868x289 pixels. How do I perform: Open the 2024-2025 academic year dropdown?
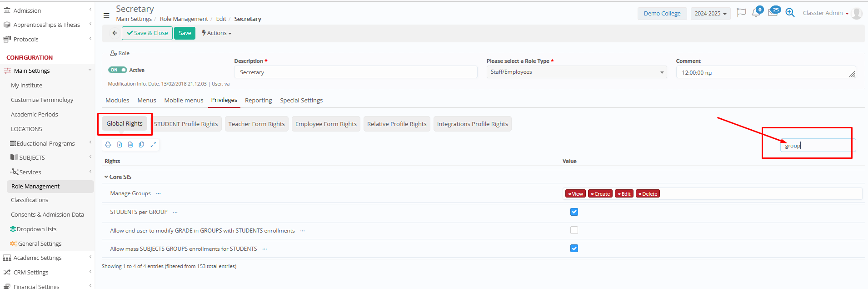(710, 14)
